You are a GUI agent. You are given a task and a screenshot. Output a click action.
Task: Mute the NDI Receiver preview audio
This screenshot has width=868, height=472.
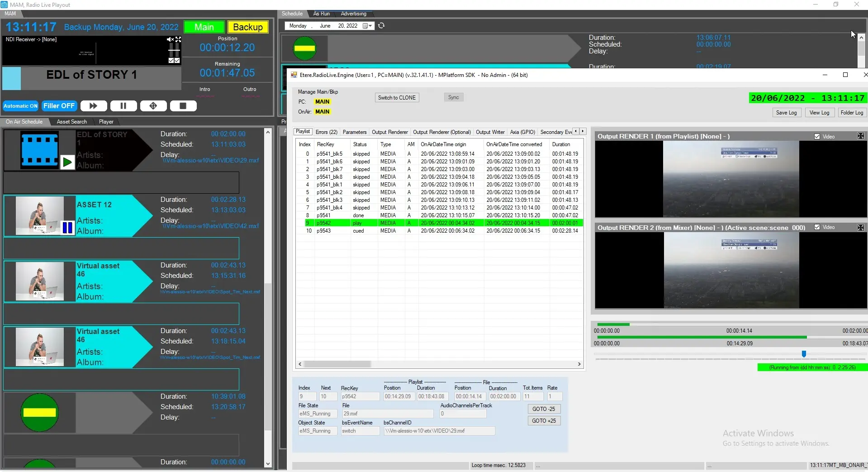[170, 40]
